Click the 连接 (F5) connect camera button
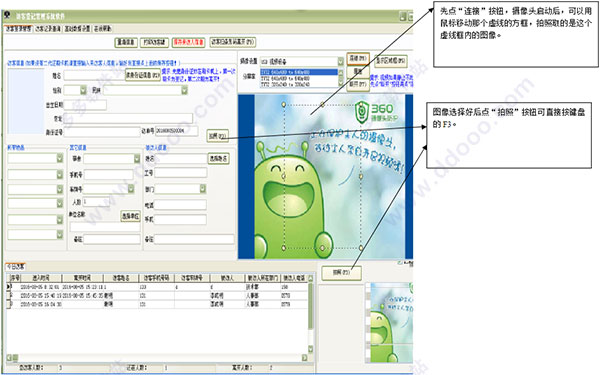Screen dimensions: 600x375 click(358, 59)
